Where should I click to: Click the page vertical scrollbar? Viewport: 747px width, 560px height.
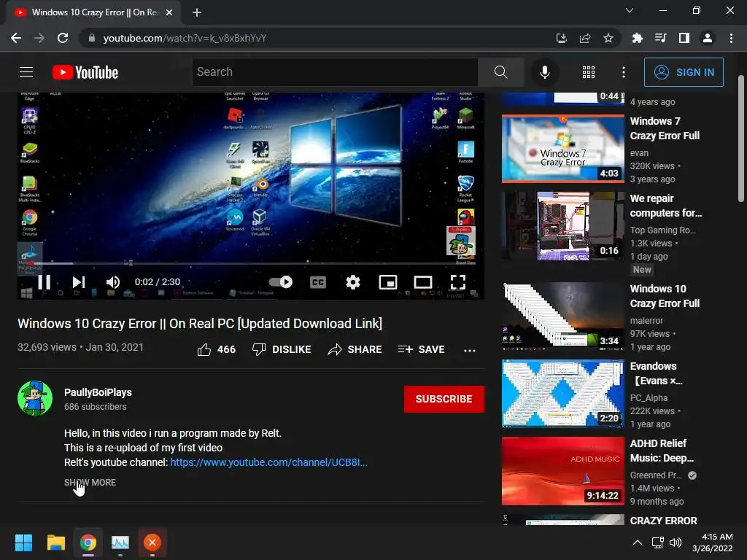[741, 138]
